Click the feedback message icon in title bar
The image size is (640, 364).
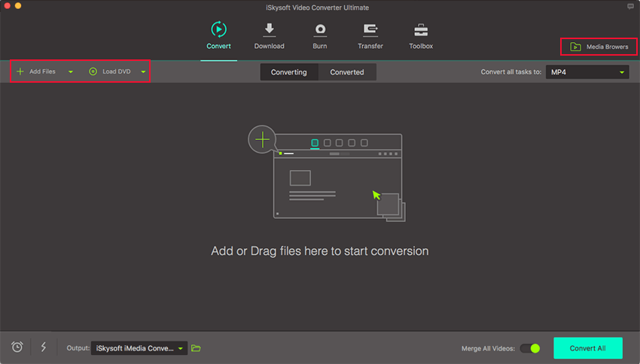(x=630, y=6)
